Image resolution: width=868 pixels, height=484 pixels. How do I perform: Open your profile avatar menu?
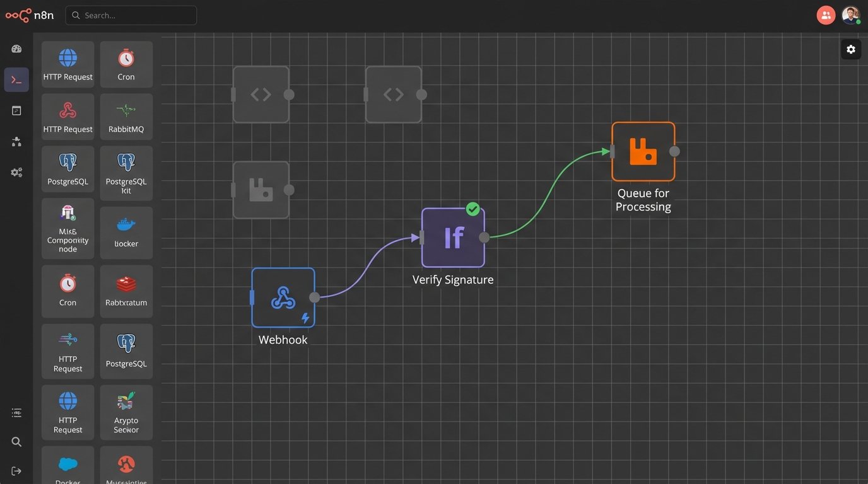point(850,14)
